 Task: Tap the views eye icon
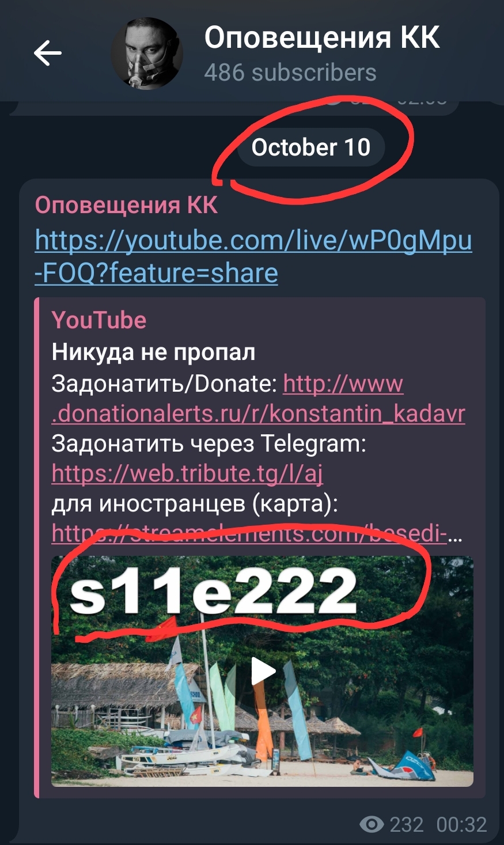372,825
